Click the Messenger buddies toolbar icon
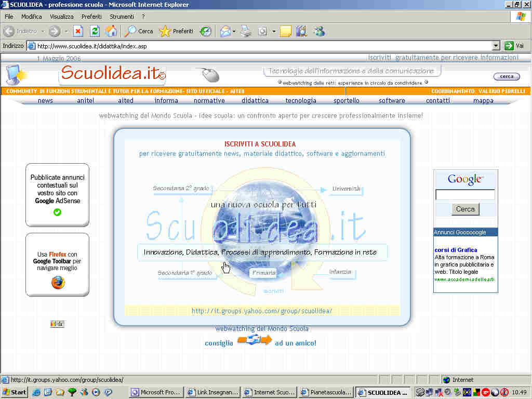This screenshot has height=399, width=532. [x=319, y=31]
